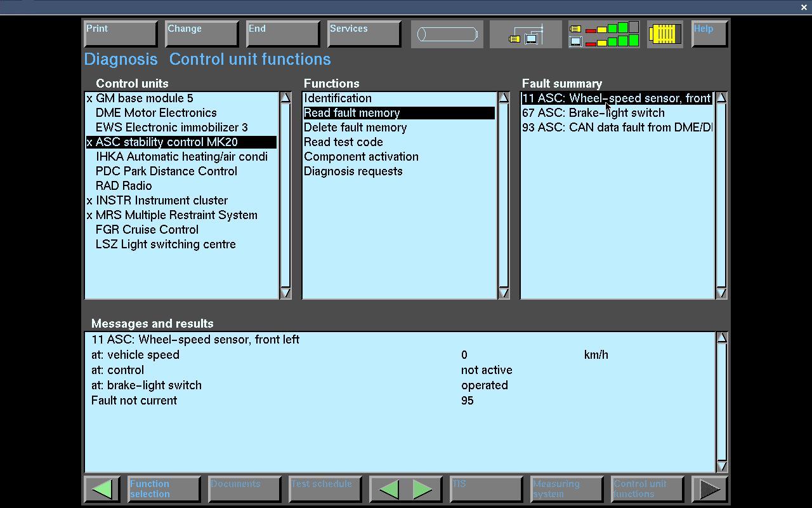This screenshot has width=812, height=508.
Task: Choose Component activation function
Action: click(x=361, y=157)
